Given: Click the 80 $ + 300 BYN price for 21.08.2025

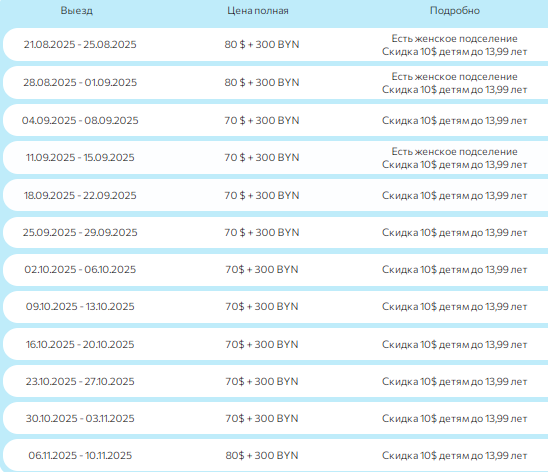Looking at the screenshot, I should [x=262, y=45].
